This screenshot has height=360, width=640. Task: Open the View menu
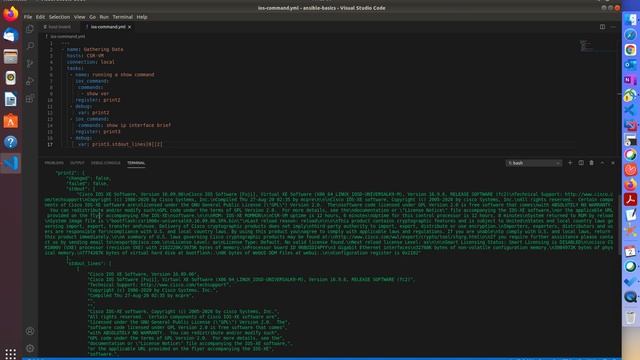(x=80, y=17)
